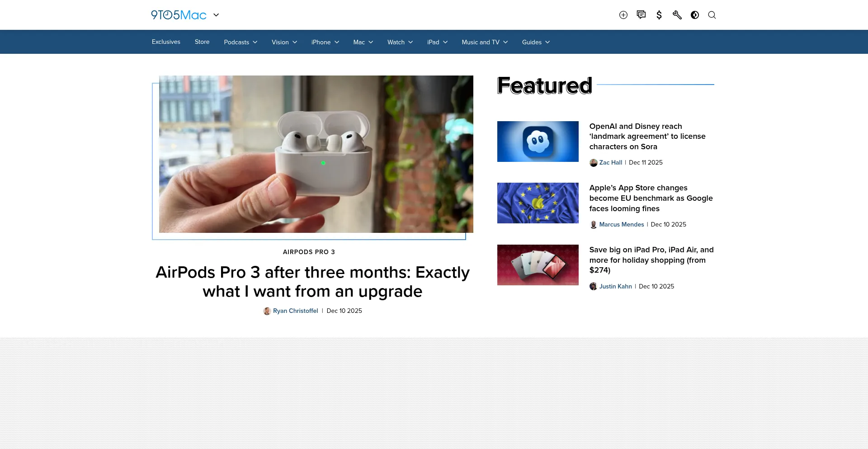This screenshot has width=868, height=449.
Task: Open the Guides dropdown menu
Action: tap(536, 42)
